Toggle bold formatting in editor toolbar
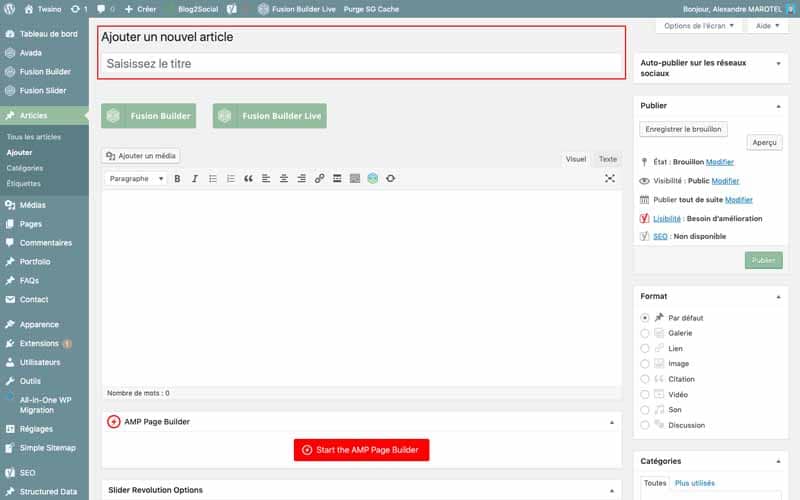The width and height of the screenshot is (800, 500). pyautogui.click(x=177, y=179)
